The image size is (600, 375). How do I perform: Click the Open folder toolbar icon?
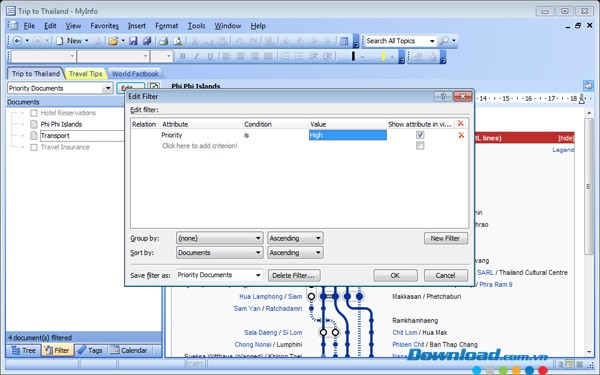[113, 41]
